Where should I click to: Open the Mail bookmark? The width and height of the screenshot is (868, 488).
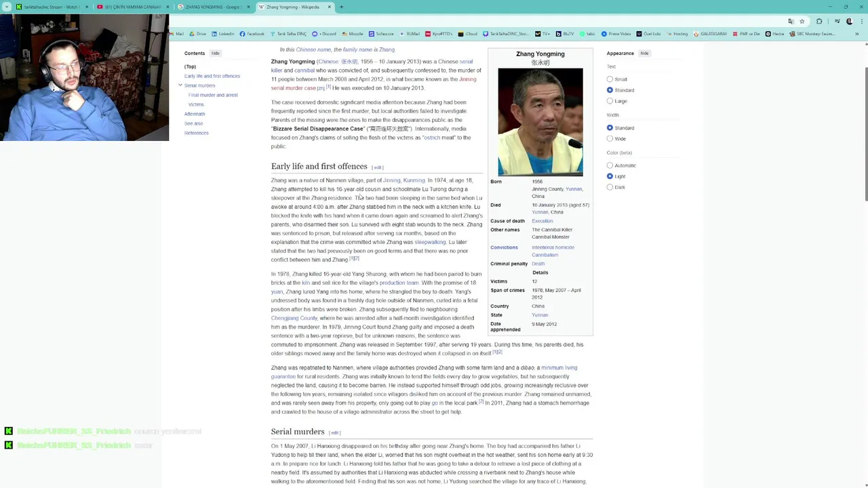tap(177, 34)
